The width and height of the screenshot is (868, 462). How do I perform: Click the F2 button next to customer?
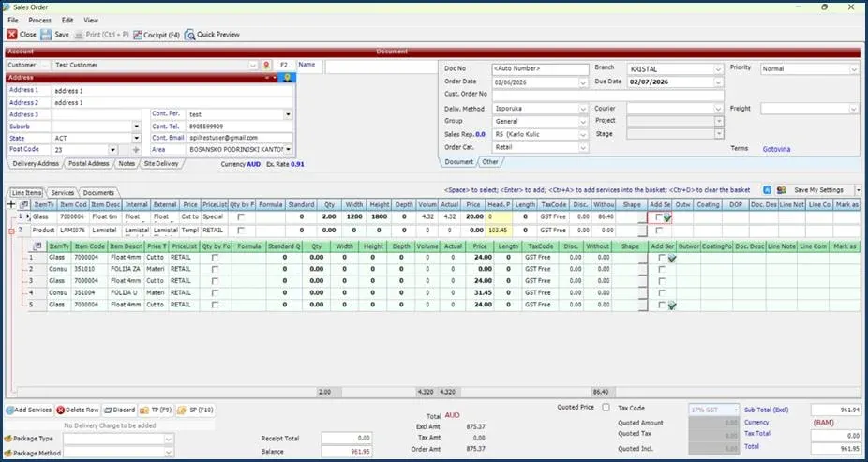tap(284, 66)
